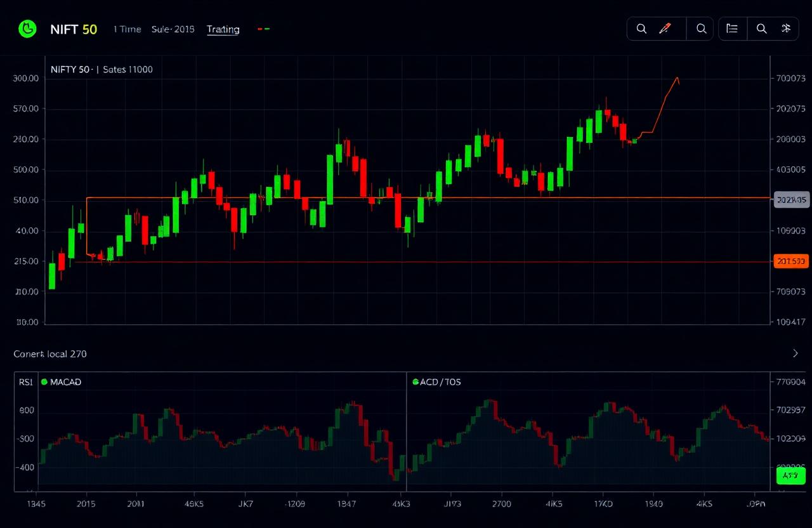The height and width of the screenshot is (528, 812).
Task: Click the search icon between pen and list icons
Action: click(x=701, y=29)
